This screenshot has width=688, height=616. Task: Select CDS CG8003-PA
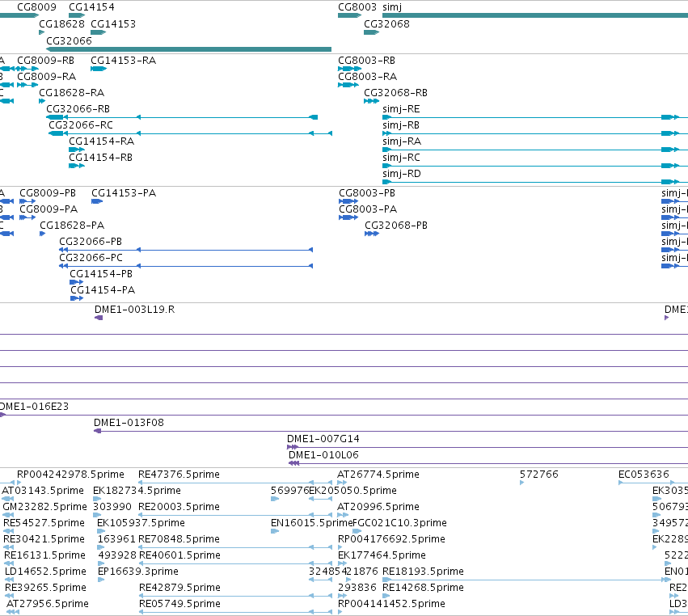(x=368, y=209)
